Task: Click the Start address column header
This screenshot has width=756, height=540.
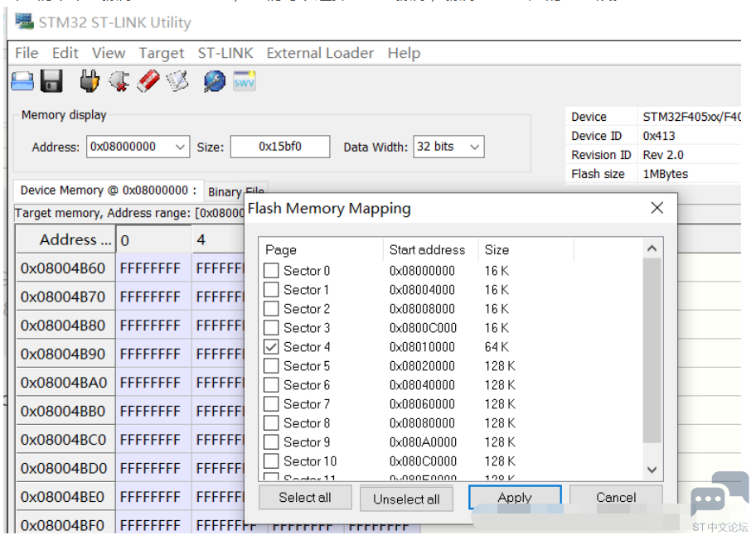Action: pyautogui.click(x=430, y=250)
